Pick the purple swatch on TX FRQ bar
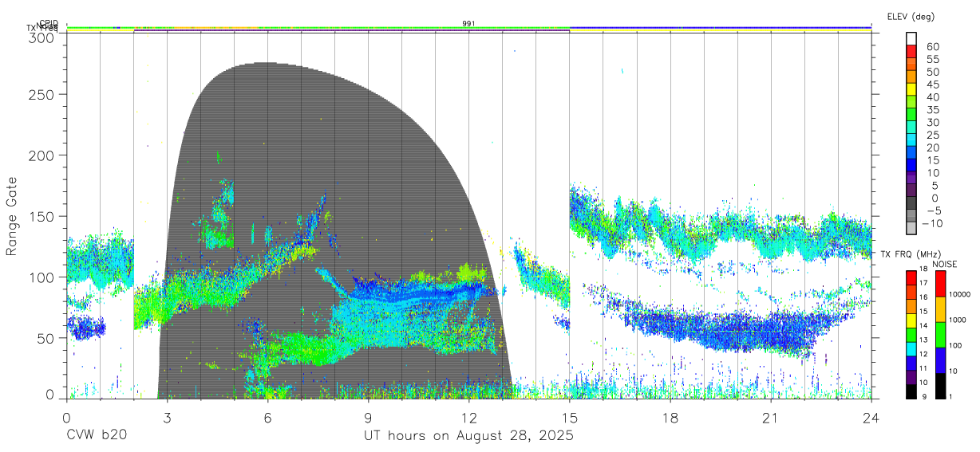Viewport: 980px width, 452px height. tap(911, 376)
